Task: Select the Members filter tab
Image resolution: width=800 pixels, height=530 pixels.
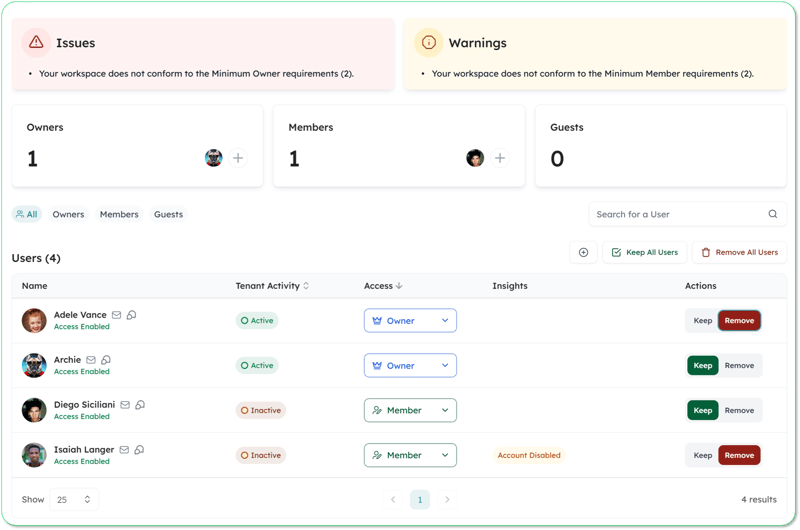Action: pos(119,214)
